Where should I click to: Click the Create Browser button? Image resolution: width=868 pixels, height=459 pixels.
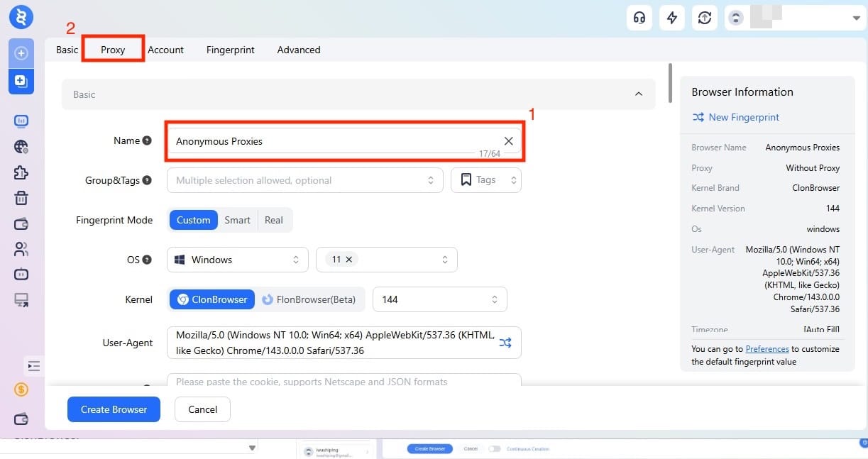[114, 409]
